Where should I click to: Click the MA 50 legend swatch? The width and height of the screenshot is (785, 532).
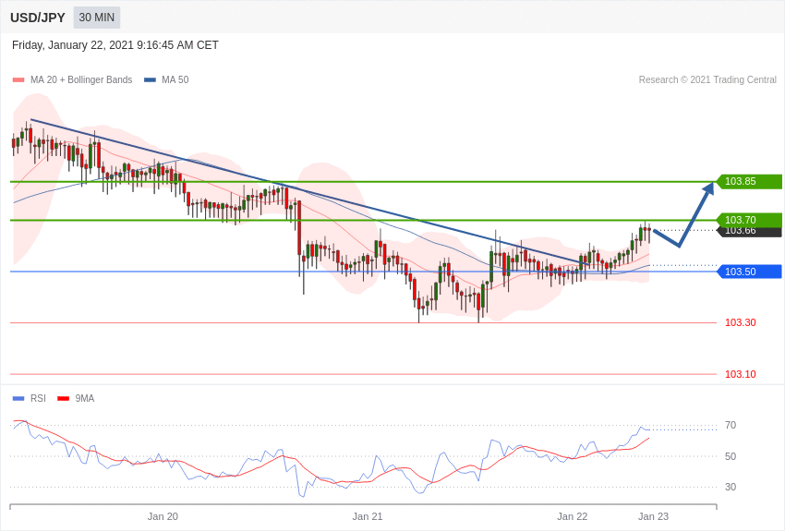coord(151,80)
